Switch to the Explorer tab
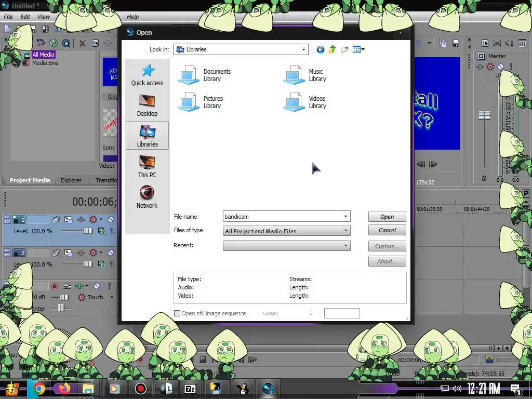 pyautogui.click(x=71, y=180)
